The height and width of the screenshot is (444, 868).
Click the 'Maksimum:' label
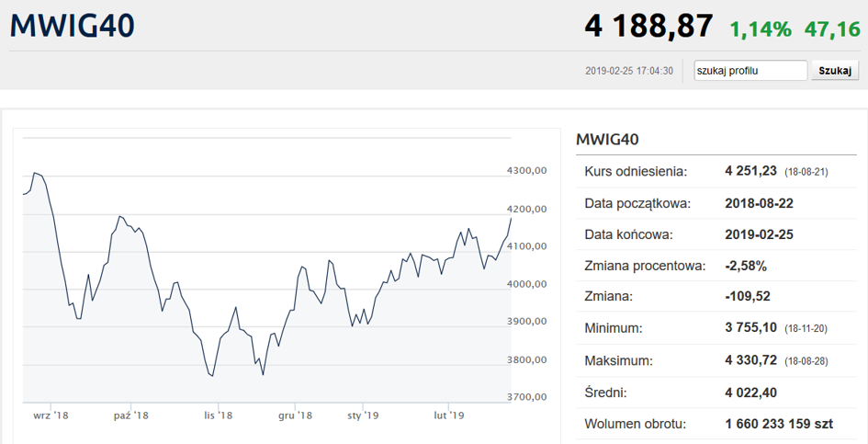click(618, 361)
